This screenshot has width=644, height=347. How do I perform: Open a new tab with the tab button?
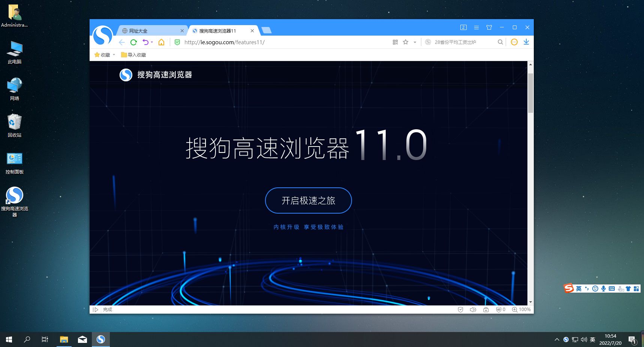click(x=266, y=30)
